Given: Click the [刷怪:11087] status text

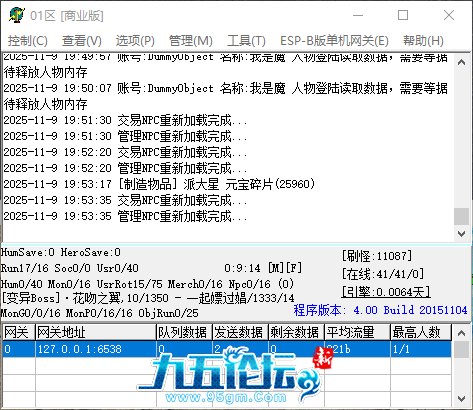Looking at the screenshot, I should click(x=377, y=256).
